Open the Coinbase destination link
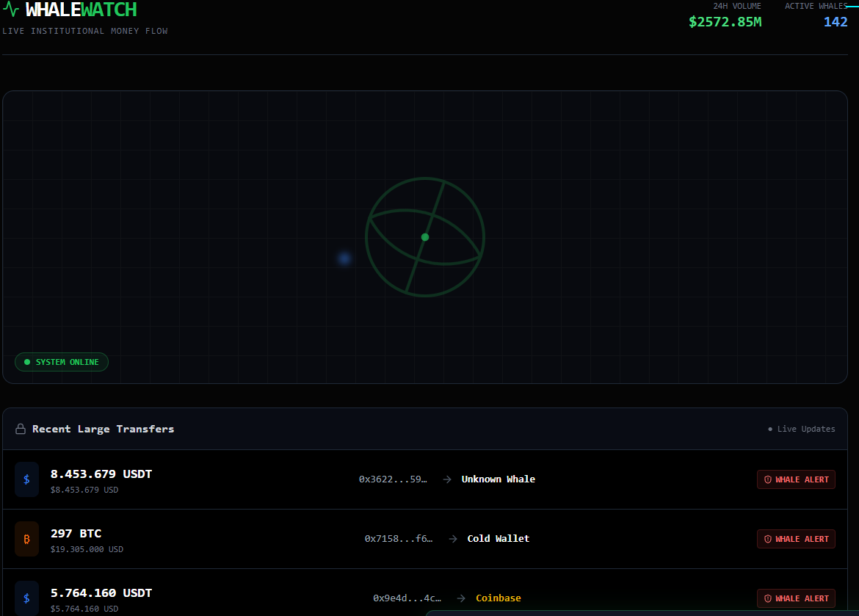The width and height of the screenshot is (859, 616). (x=499, y=598)
